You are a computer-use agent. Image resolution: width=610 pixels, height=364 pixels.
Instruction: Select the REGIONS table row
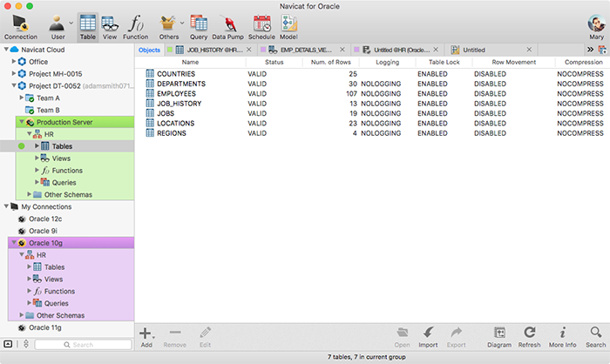coord(372,133)
